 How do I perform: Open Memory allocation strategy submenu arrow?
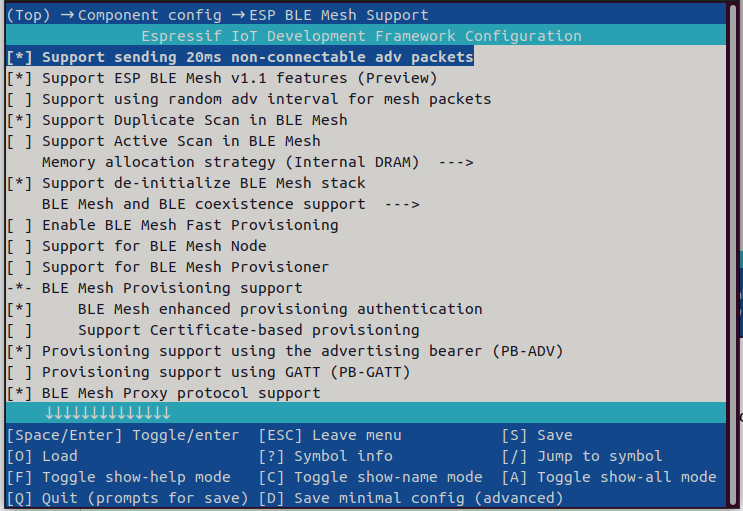tap(454, 162)
